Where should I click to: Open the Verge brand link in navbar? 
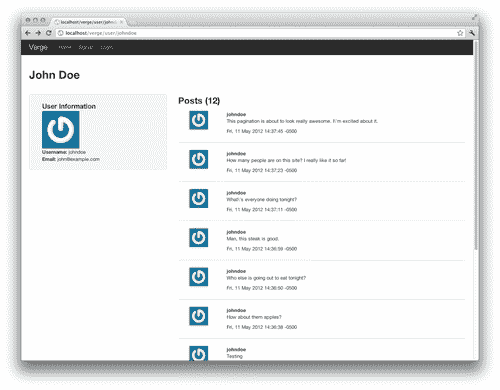point(38,47)
